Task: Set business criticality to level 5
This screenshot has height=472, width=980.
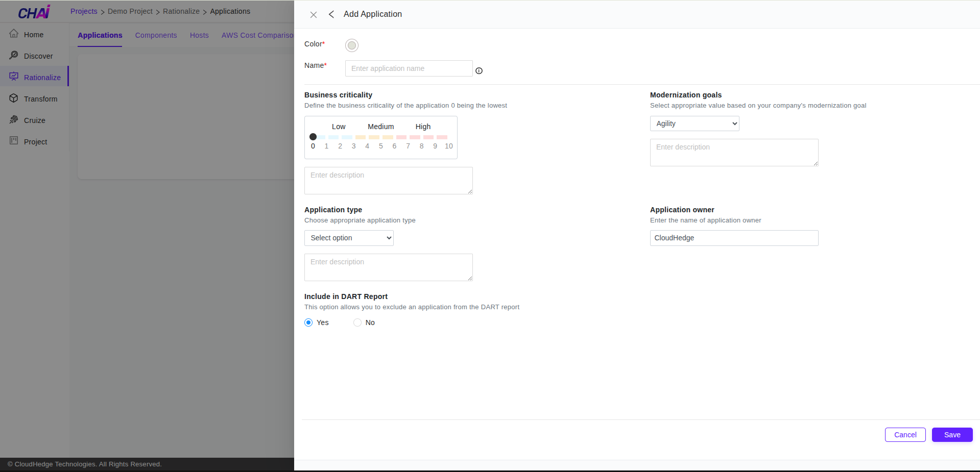Action: [x=380, y=137]
